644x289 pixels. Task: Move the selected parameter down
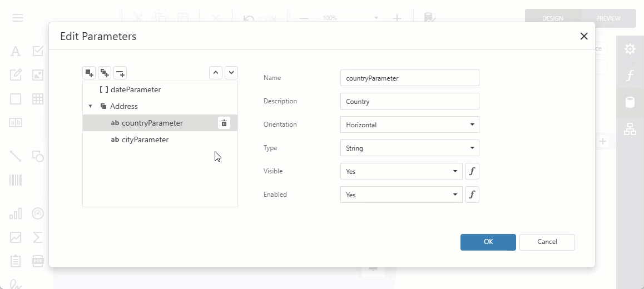[231, 73]
